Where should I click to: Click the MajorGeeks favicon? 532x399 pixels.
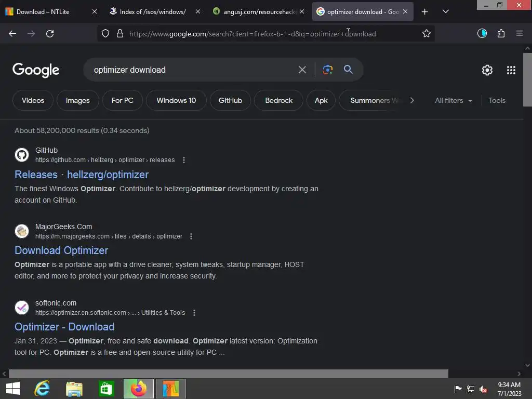coord(22,231)
